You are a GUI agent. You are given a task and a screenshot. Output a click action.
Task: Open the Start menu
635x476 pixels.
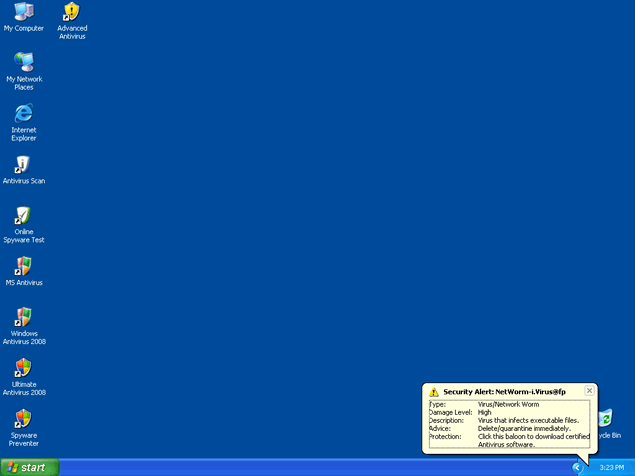click(30, 467)
